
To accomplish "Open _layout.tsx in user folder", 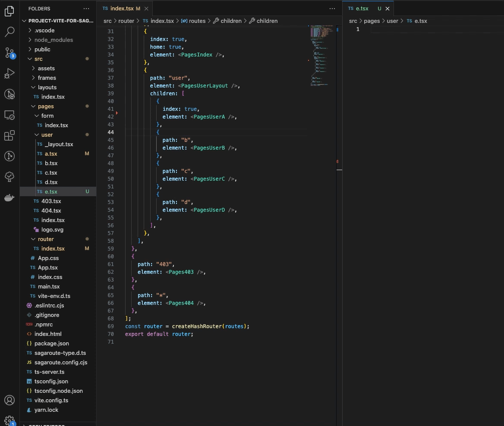I will (x=58, y=144).
